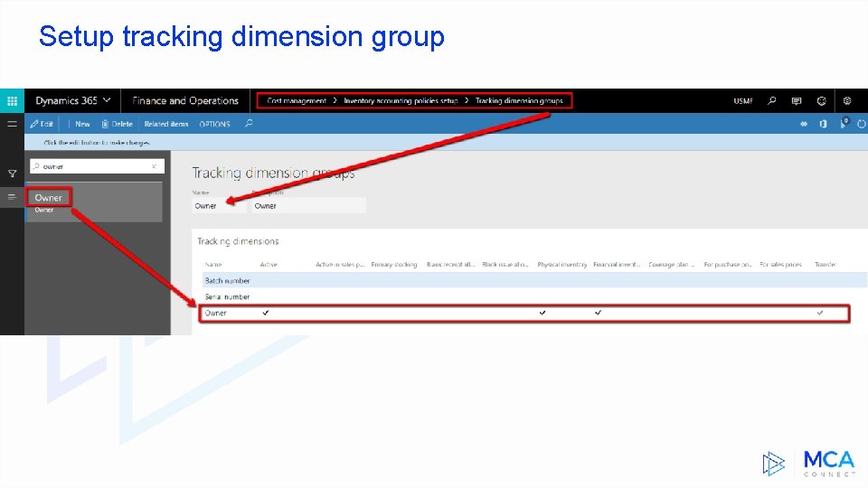Open the app launcher waffle icon
868x488 pixels.
(12, 100)
